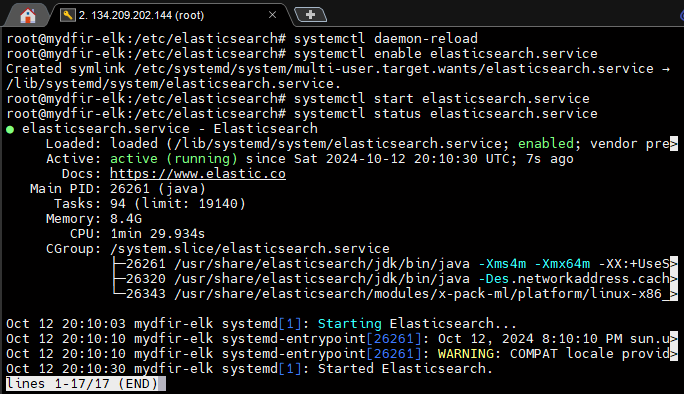The image size is (684, 394).
Task: Click 'since Sat 2024-10-12 20:10:30 UTC' timestamp
Action: pyautogui.click(x=377, y=159)
